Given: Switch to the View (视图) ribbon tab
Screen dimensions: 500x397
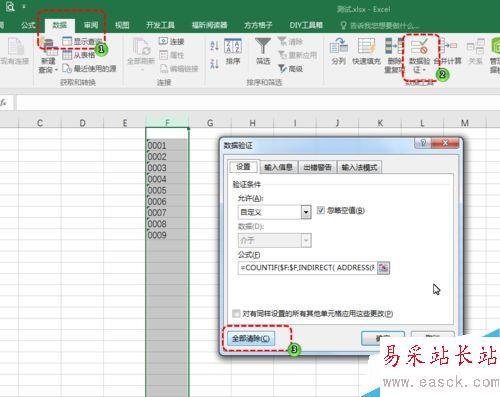Looking at the screenshot, I should pyautogui.click(x=122, y=25).
